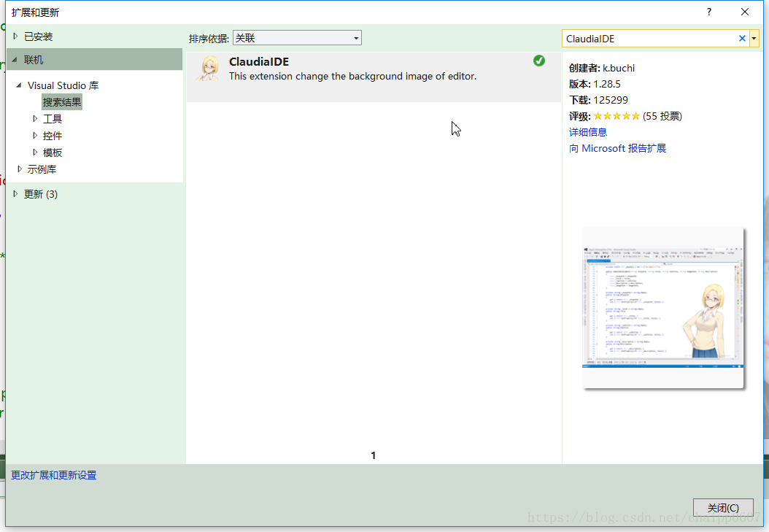This screenshot has width=769, height=532.
Task: Click the 版本: 1.28.5 text
Action: (595, 84)
